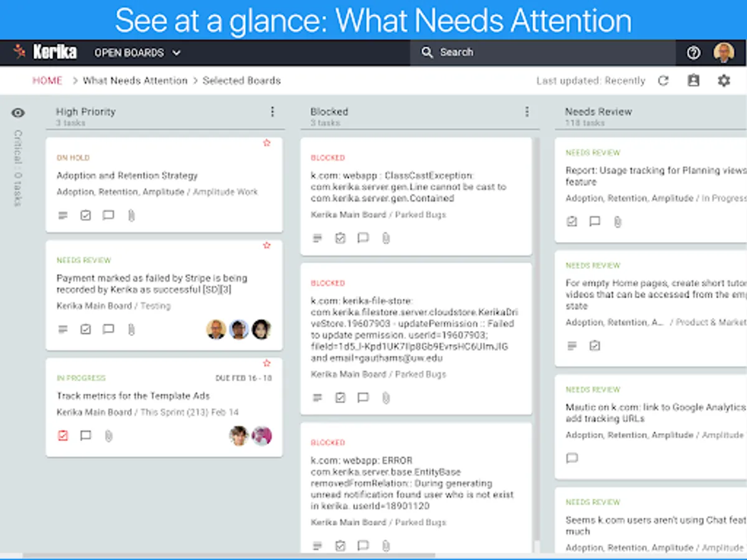Open the kerika-file-store blocked card
747x560 pixels.
coord(416,339)
